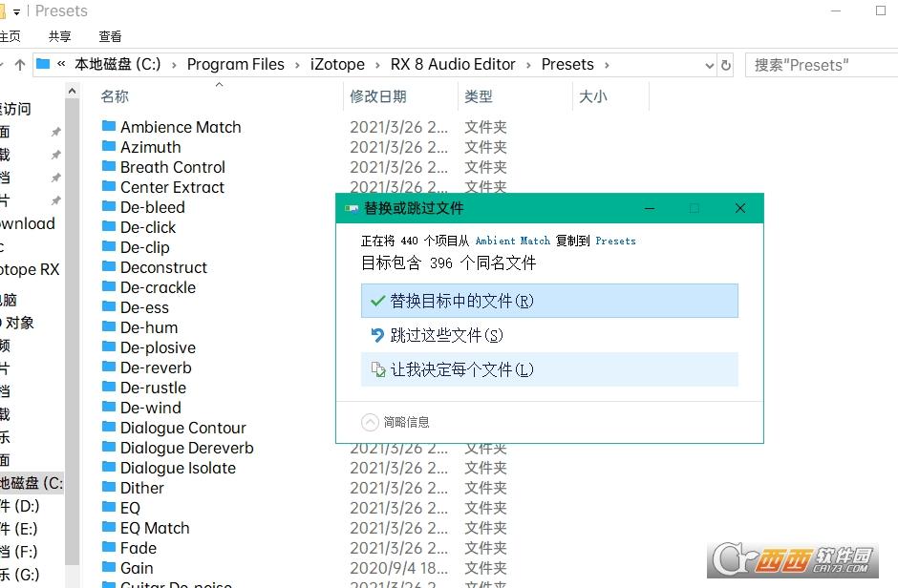Image resolution: width=898 pixels, height=588 pixels.
Task: Sort by the 修改日期 column header
Action: [x=378, y=96]
